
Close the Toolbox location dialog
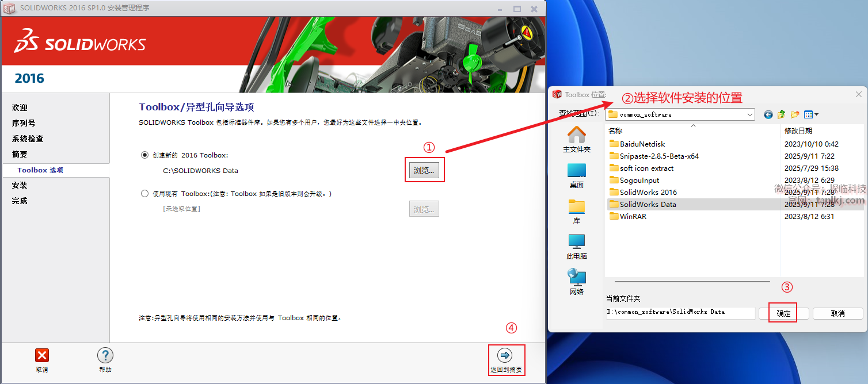tap(859, 94)
